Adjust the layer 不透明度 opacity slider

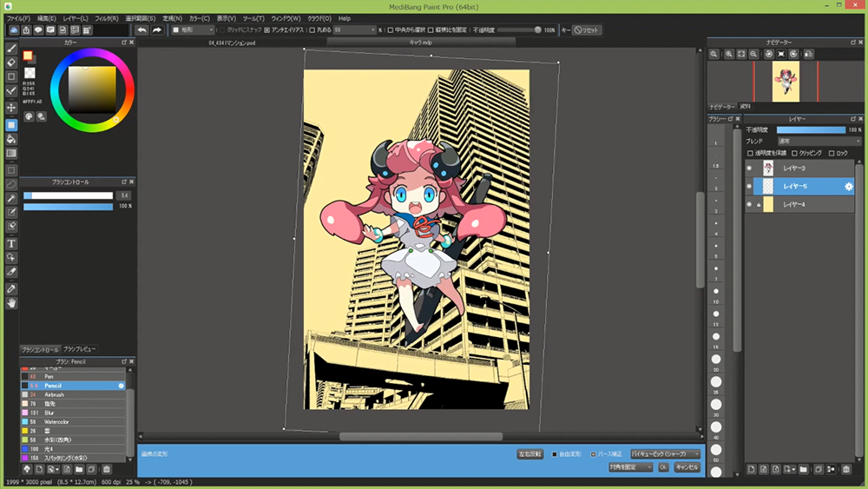[811, 129]
